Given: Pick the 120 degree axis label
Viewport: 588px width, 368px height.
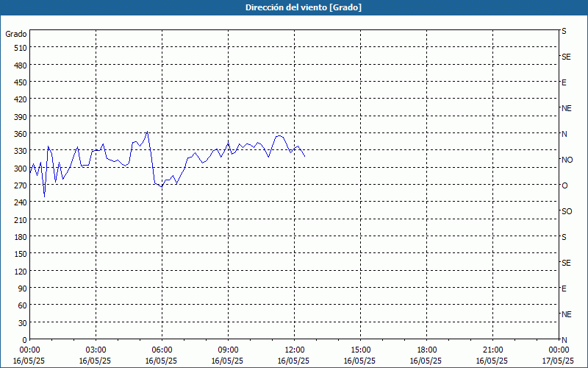Looking at the screenshot, I should 21,272.
